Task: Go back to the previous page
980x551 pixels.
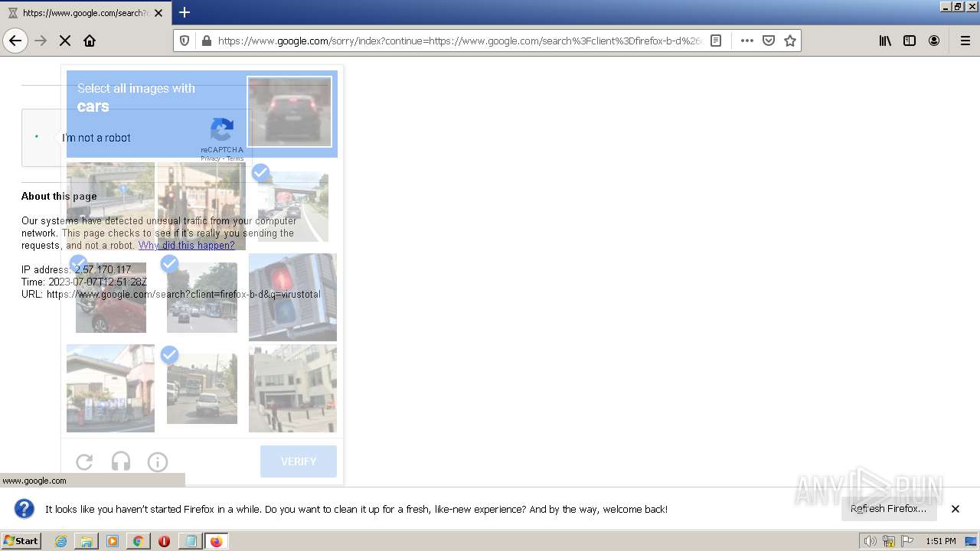Action: [15, 41]
